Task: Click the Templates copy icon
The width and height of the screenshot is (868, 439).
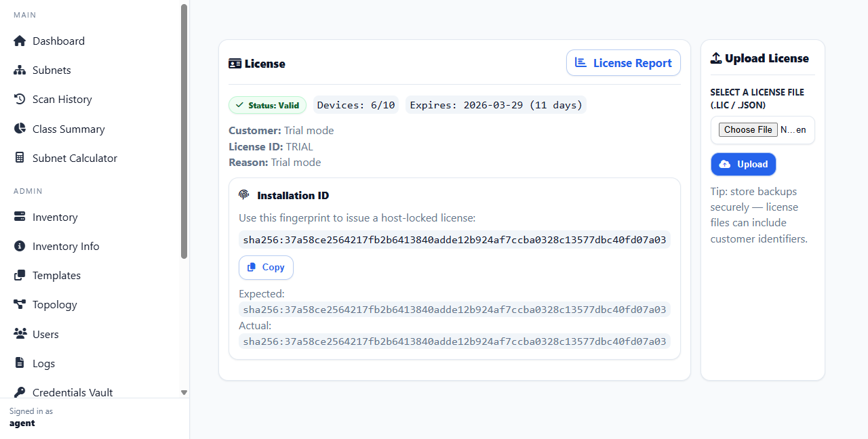Action: pos(20,275)
